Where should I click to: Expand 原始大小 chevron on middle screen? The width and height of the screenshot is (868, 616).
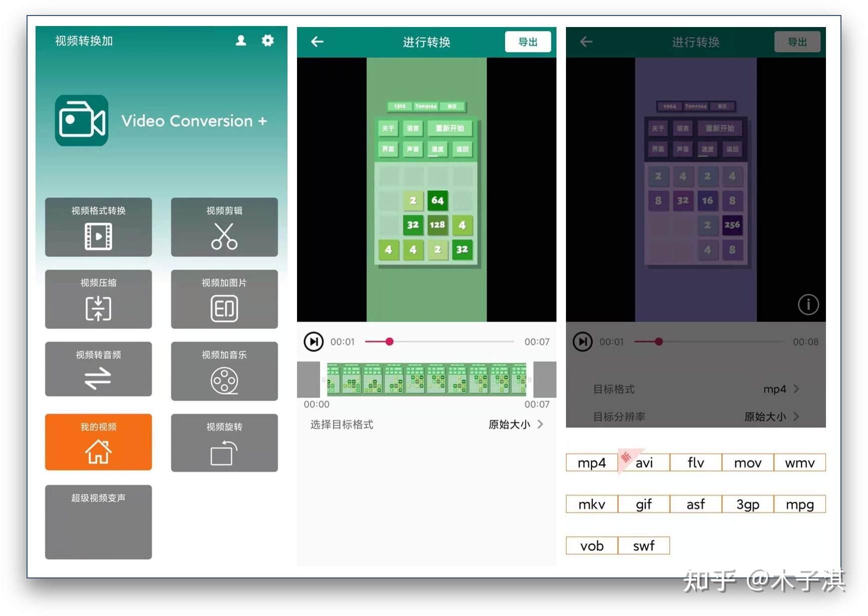click(540, 424)
